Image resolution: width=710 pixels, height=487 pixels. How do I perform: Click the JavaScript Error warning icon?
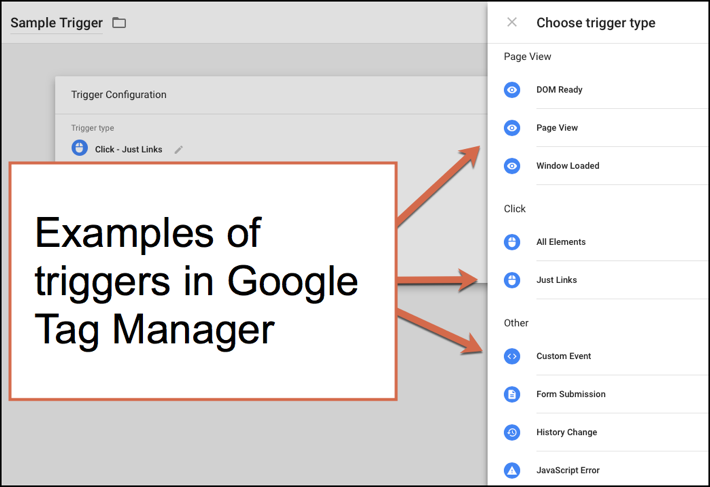[x=512, y=470]
